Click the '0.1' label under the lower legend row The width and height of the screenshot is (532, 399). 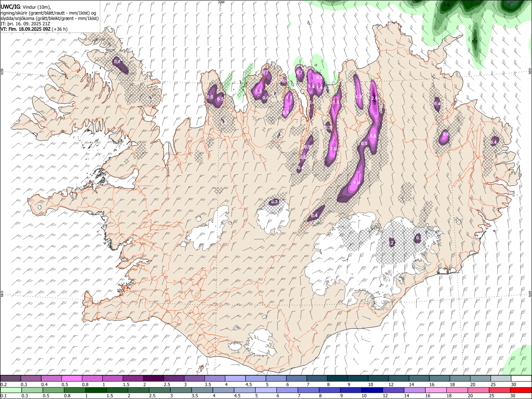click(x=3, y=396)
